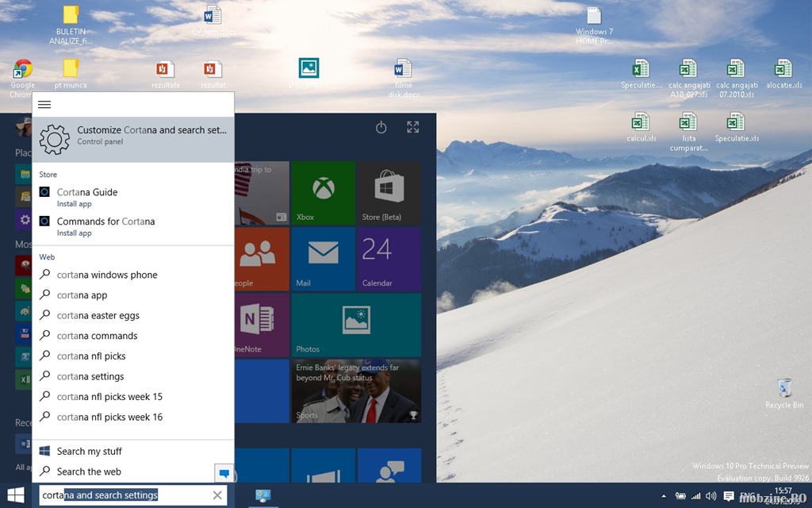812x508 pixels.
Task: Open the hamburger menu in search panel
Action: (44, 105)
